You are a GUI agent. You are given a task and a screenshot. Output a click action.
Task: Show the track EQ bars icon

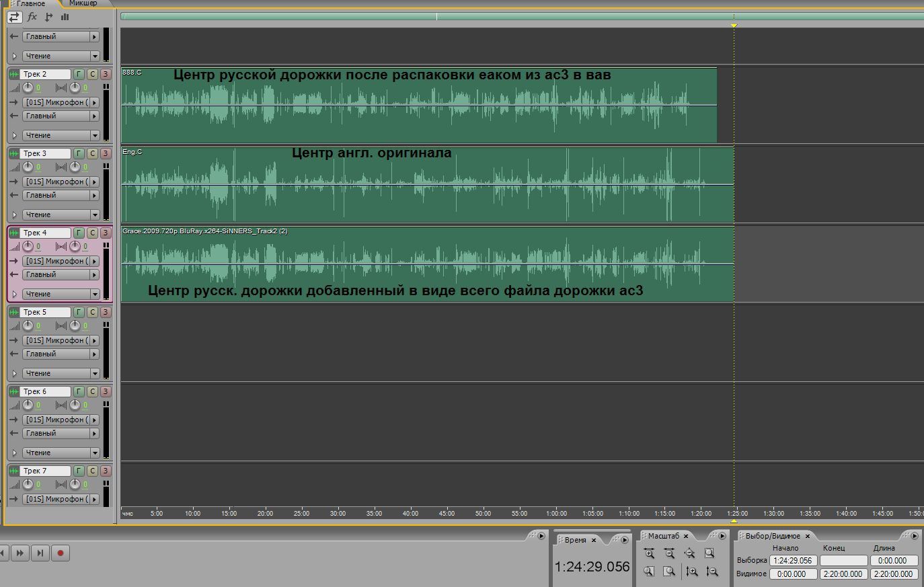click(65, 17)
